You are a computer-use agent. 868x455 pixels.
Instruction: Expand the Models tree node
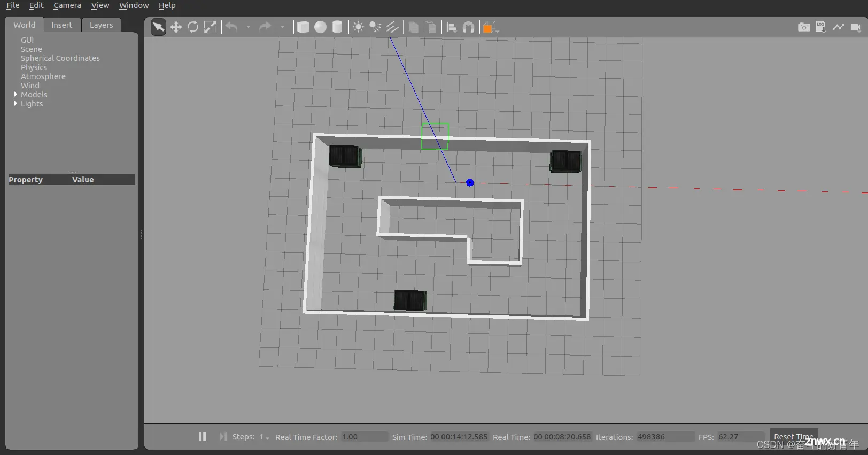pos(15,94)
